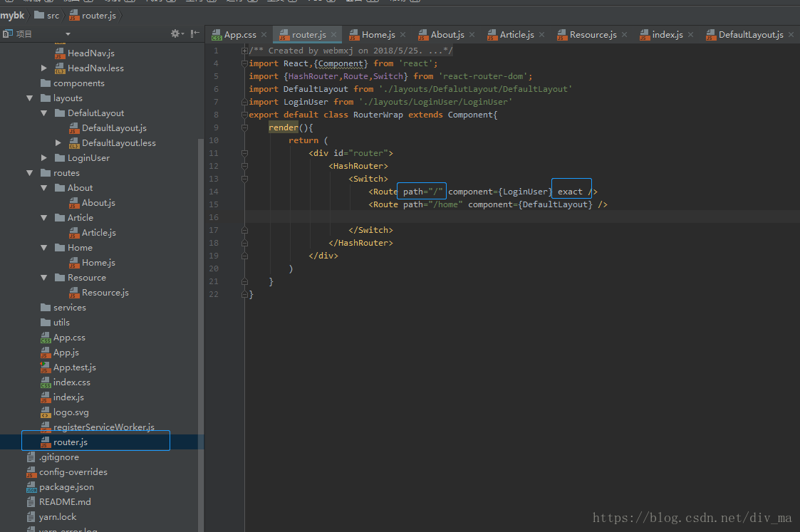Close the Article.js tab

tap(542, 35)
